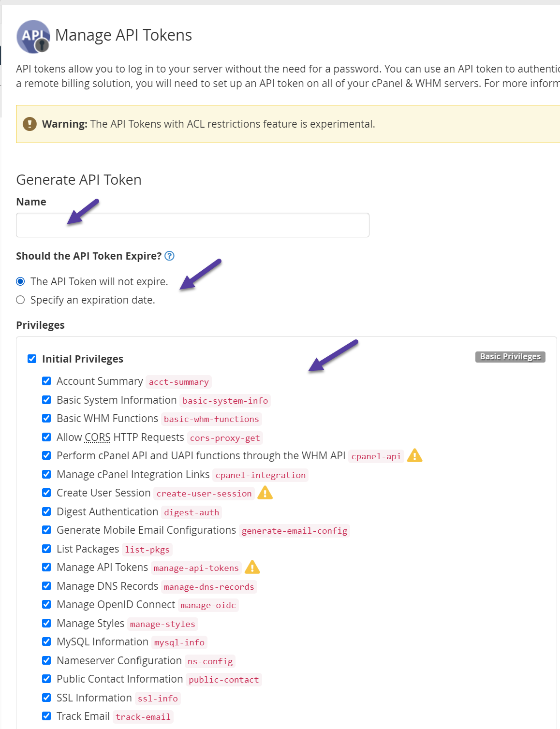Image resolution: width=560 pixels, height=729 pixels.
Task: Click the exclamation icon in Warning banner
Action: 30,124
